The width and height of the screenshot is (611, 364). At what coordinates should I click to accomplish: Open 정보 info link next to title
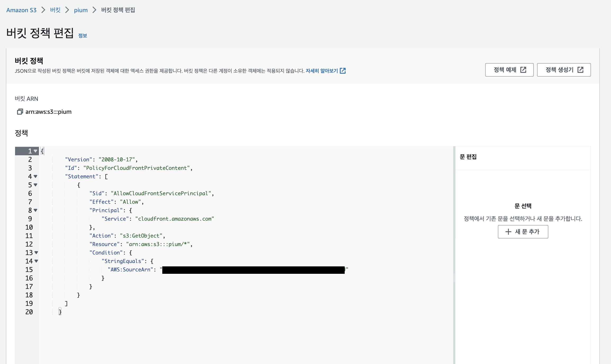[83, 36]
